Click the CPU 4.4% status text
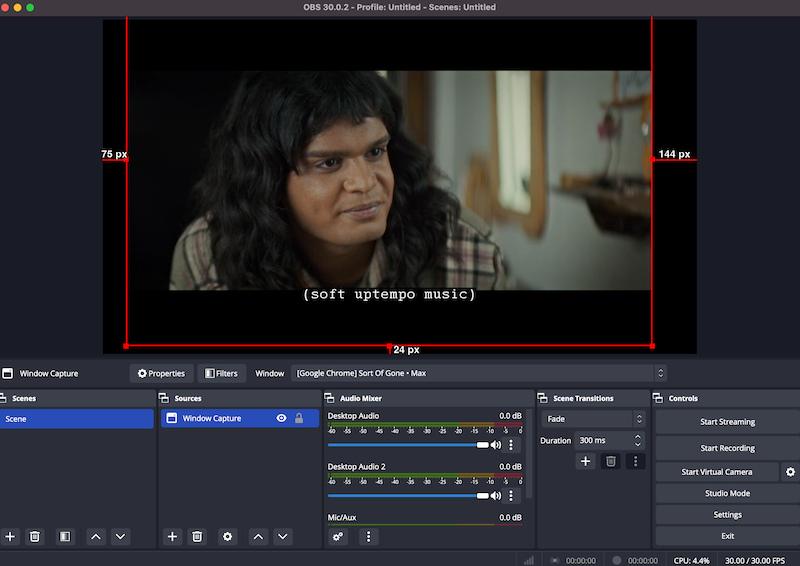The image size is (800, 566). (x=691, y=560)
